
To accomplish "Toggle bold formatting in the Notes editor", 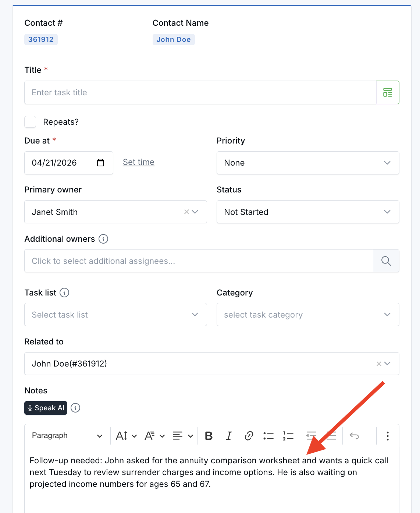I will click(x=209, y=435).
